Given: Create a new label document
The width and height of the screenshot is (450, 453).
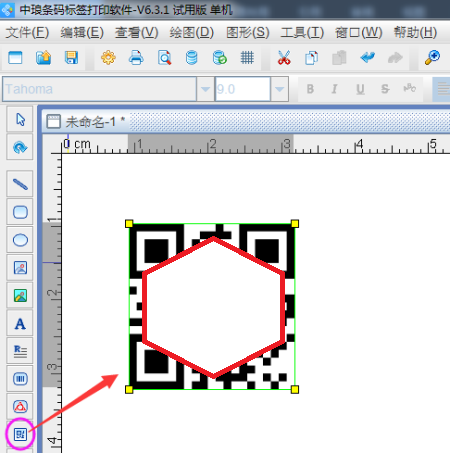Looking at the screenshot, I should (x=15, y=58).
